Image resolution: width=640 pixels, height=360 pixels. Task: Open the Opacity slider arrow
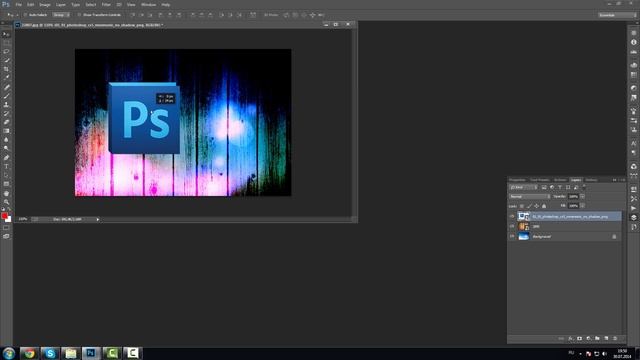[x=582, y=197]
